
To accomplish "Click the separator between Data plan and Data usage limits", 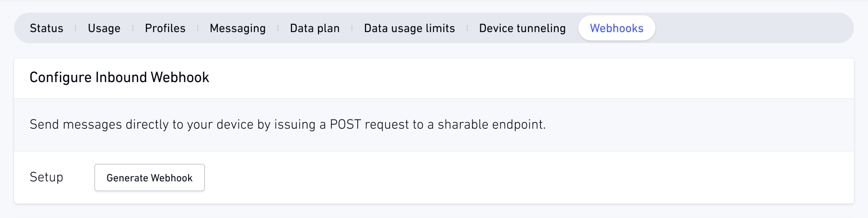I will coord(352,28).
